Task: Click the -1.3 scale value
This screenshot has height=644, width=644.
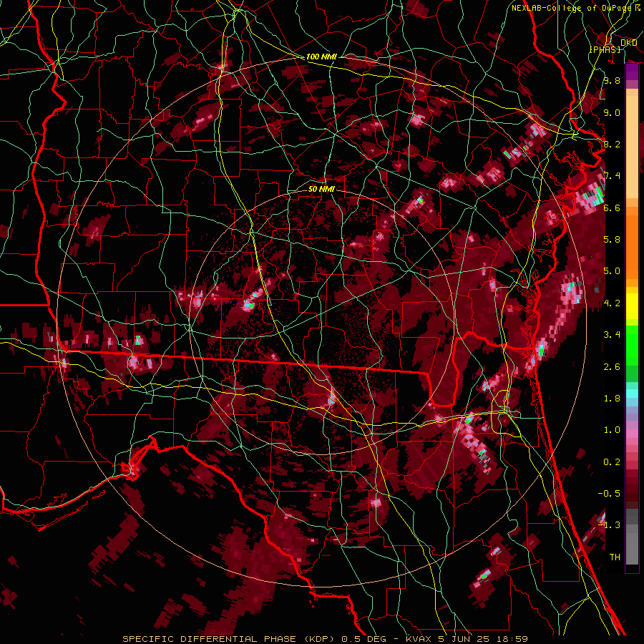Action: tap(609, 525)
